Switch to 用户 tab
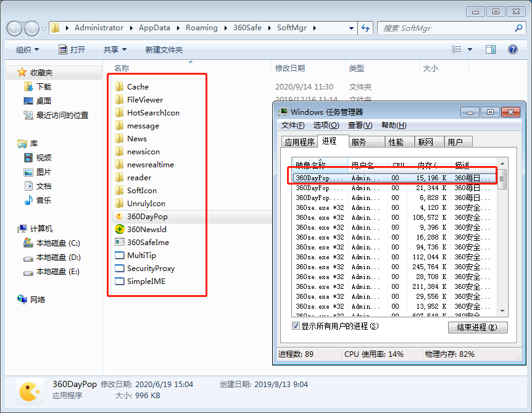Viewport: 532px width, 413px height. click(x=458, y=142)
